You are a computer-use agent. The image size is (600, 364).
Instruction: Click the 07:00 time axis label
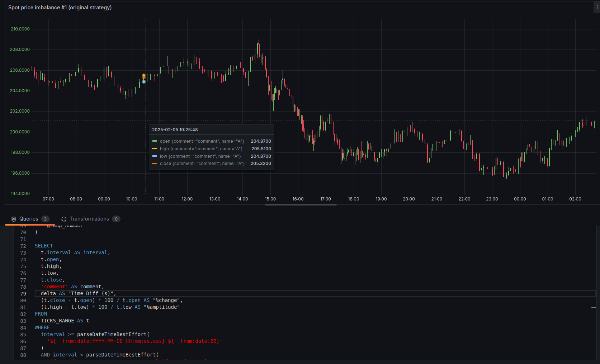pos(48,199)
